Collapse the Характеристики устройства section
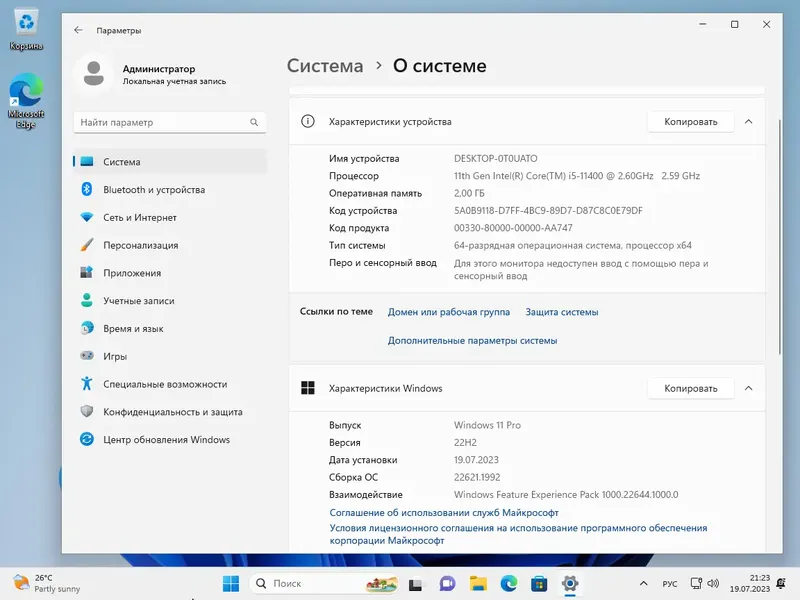Image resolution: width=800 pixels, height=600 pixels. pos(749,121)
